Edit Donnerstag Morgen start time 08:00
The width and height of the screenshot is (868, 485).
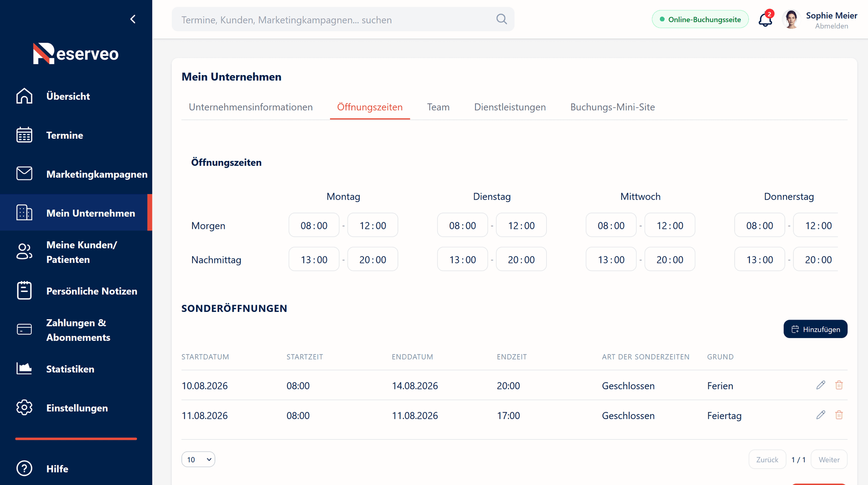759,225
